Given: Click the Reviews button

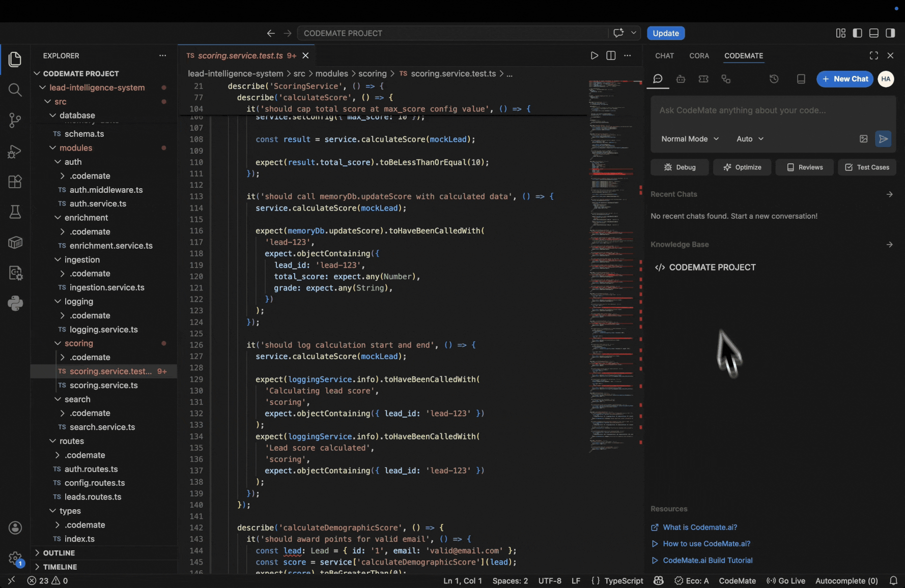Looking at the screenshot, I should tap(805, 167).
